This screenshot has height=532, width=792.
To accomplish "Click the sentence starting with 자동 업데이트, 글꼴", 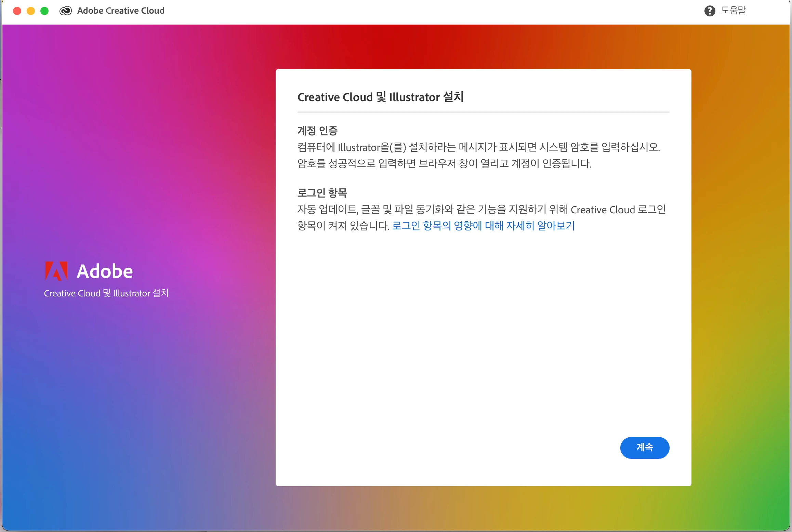I will [x=481, y=209].
